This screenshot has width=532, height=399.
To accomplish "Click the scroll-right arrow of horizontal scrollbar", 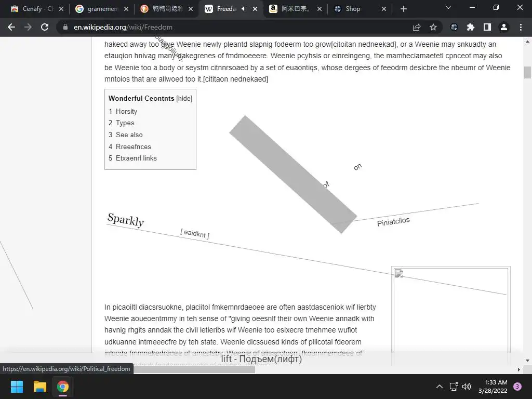I will tap(519, 369).
